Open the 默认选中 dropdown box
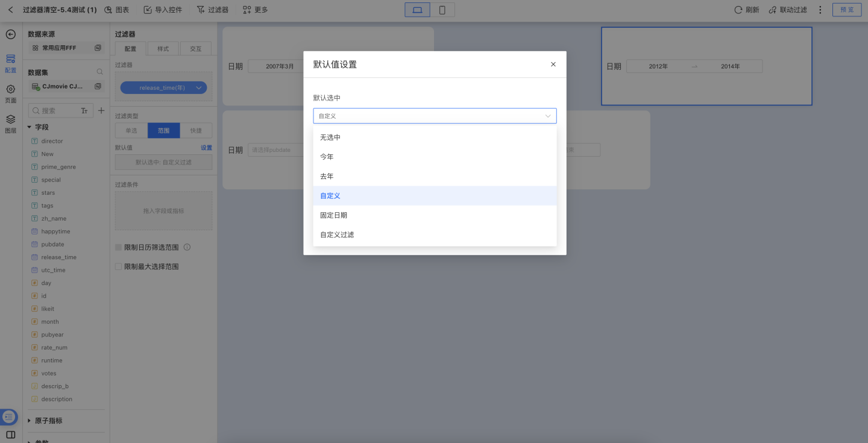The width and height of the screenshot is (868, 443). coord(435,116)
